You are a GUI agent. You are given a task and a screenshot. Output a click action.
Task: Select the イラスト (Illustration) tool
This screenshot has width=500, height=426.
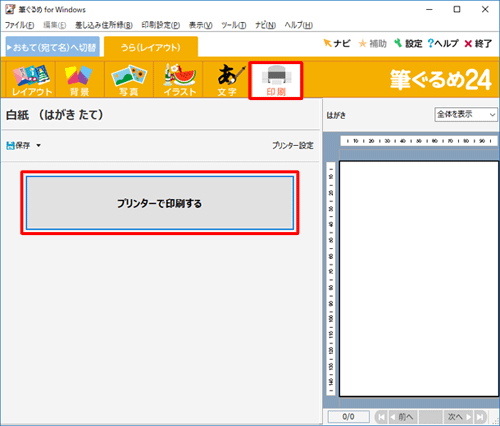[x=178, y=80]
